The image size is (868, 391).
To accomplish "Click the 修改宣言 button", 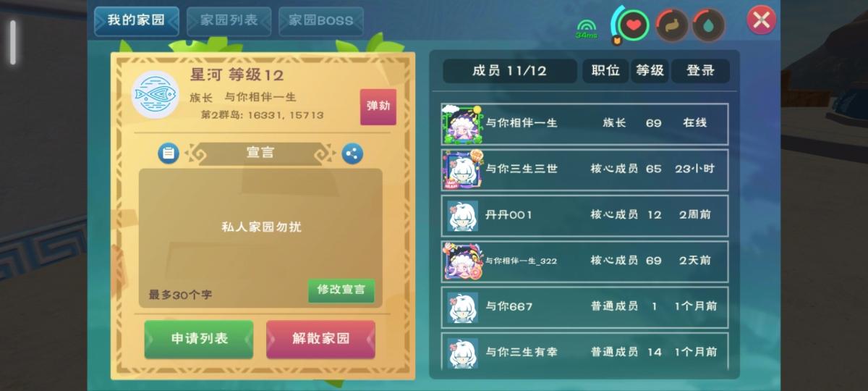I will (x=341, y=290).
